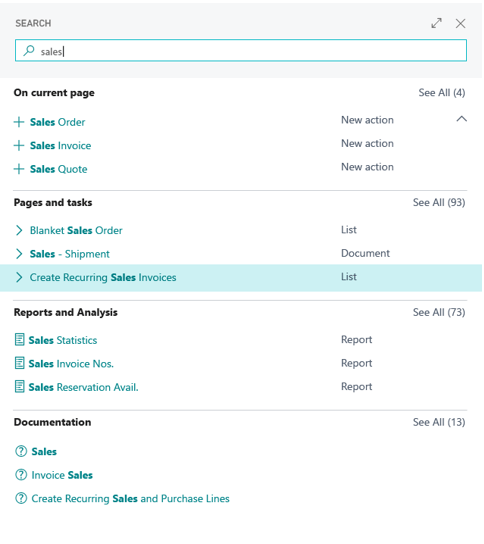Expand the Sales - Shipment chevron
The image size is (484, 544).
[x=19, y=254]
